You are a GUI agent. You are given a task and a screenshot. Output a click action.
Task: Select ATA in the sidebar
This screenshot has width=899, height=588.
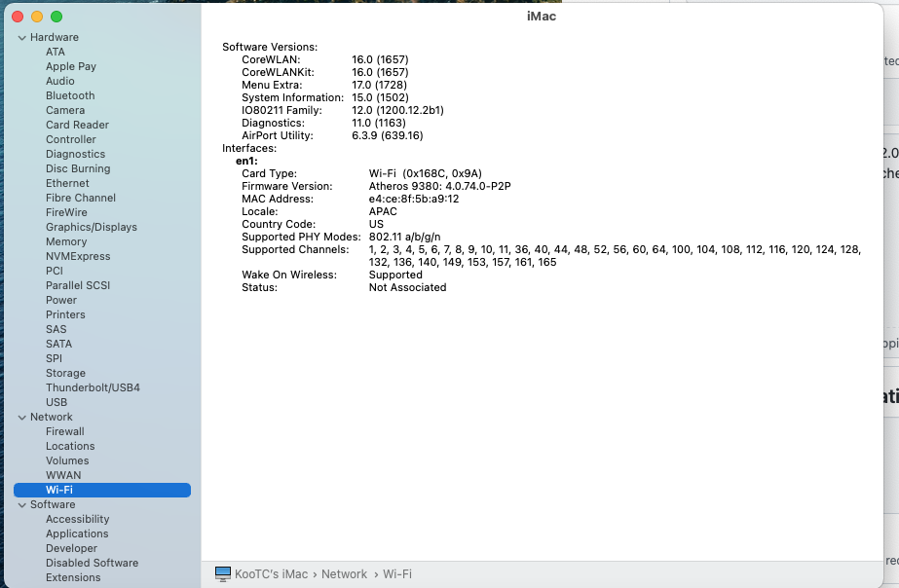point(56,52)
